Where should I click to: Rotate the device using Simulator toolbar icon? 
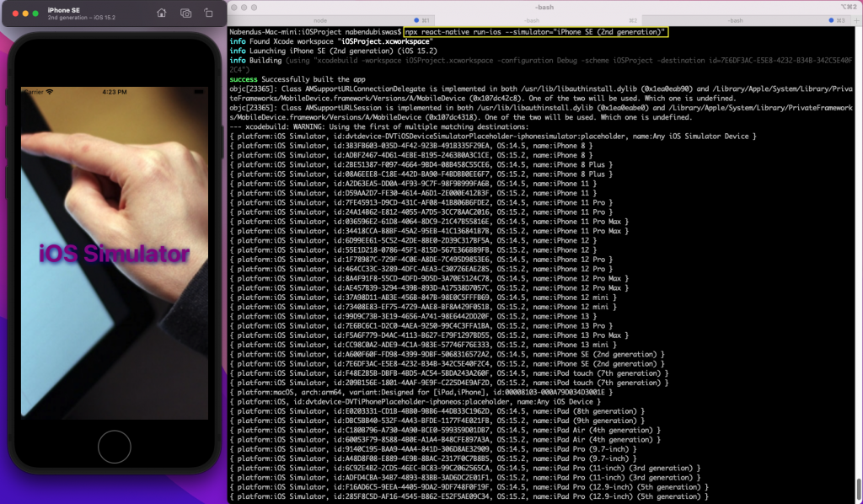click(x=209, y=13)
